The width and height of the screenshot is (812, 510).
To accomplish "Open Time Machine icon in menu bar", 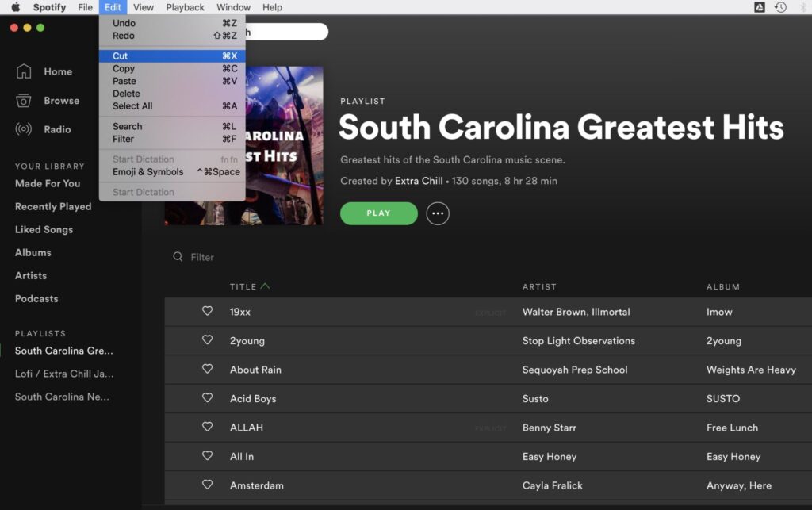I will [x=780, y=7].
